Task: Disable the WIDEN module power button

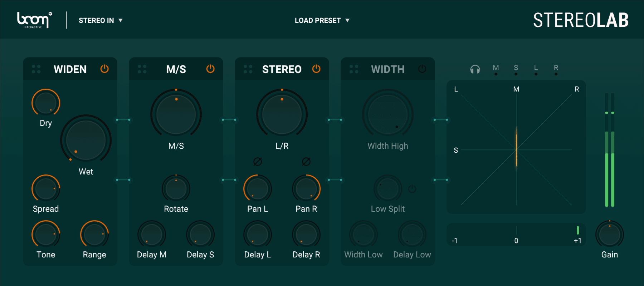Action: [104, 69]
